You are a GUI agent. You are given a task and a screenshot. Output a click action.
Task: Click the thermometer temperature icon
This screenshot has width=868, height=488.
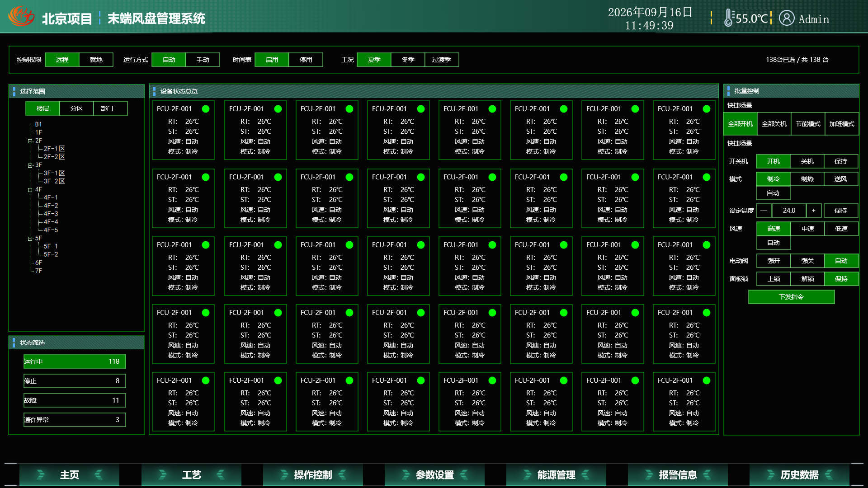pyautogui.click(x=729, y=18)
